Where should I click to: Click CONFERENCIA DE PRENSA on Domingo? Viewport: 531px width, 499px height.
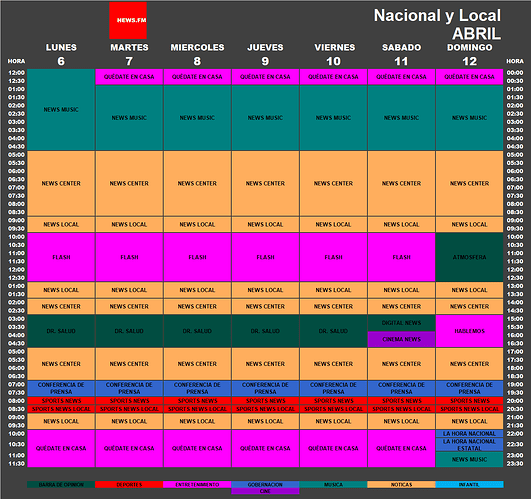coord(469,388)
